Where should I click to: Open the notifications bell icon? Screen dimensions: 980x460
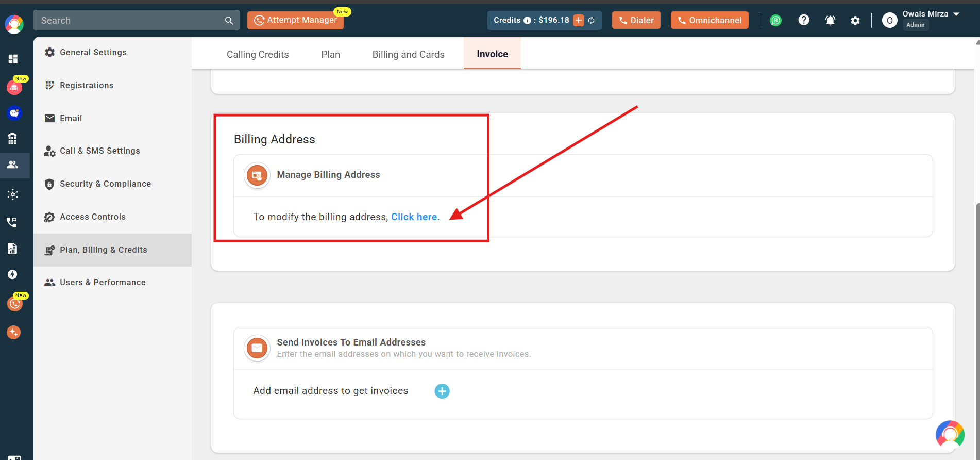[x=830, y=21]
